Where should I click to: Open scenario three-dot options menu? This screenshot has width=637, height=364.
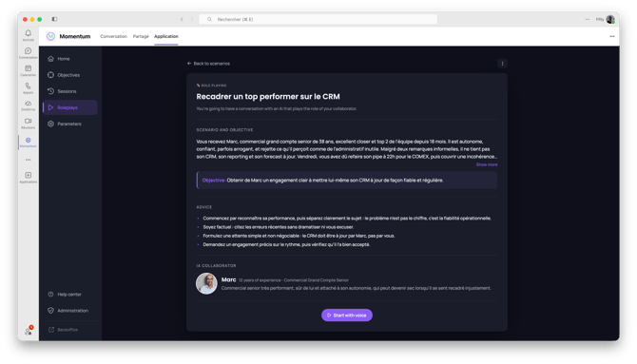[503, 64]
